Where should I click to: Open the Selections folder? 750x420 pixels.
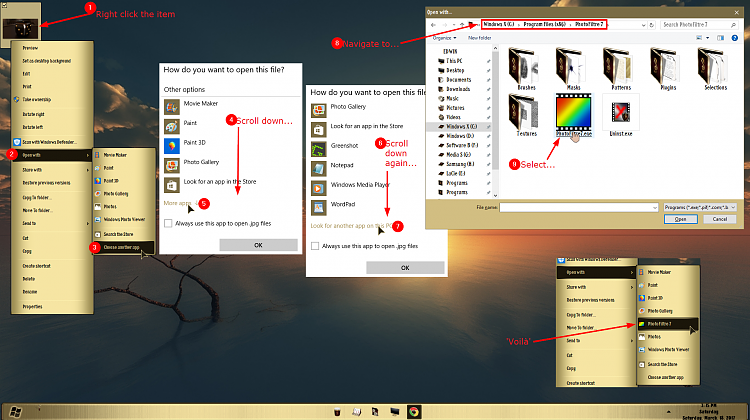click(x=715, y=66)
